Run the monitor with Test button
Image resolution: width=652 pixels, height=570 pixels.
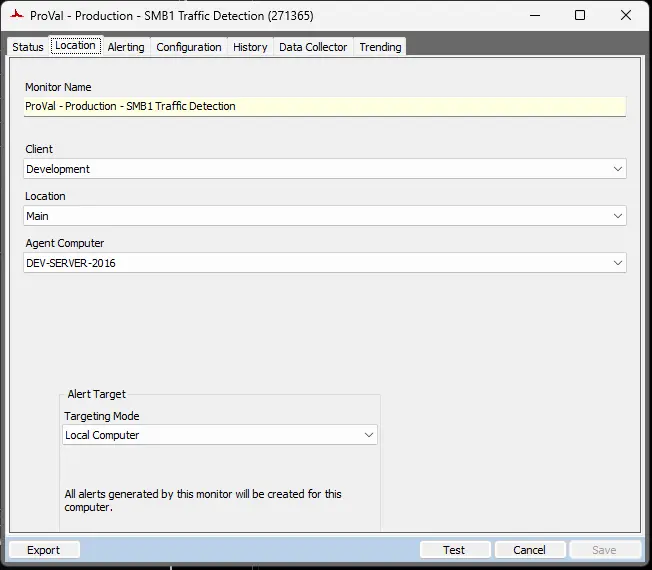pyautogui.click(x=454, y=550)
